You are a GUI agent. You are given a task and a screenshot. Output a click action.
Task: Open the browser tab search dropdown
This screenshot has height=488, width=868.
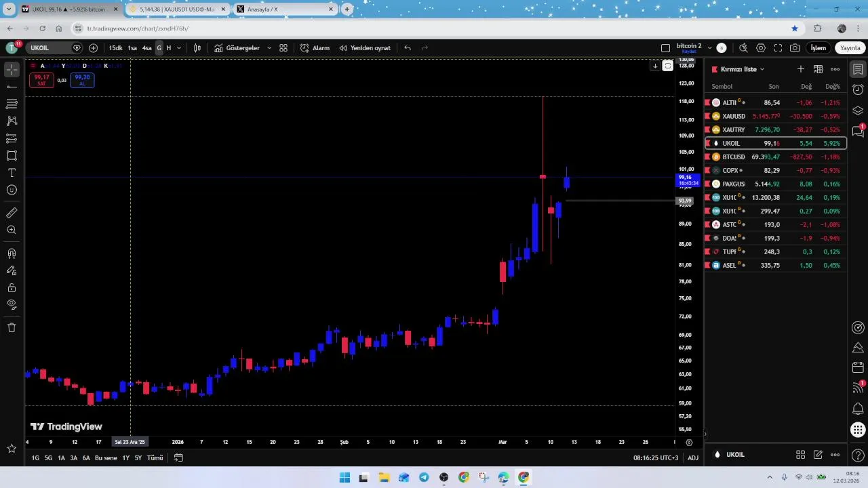9,9
